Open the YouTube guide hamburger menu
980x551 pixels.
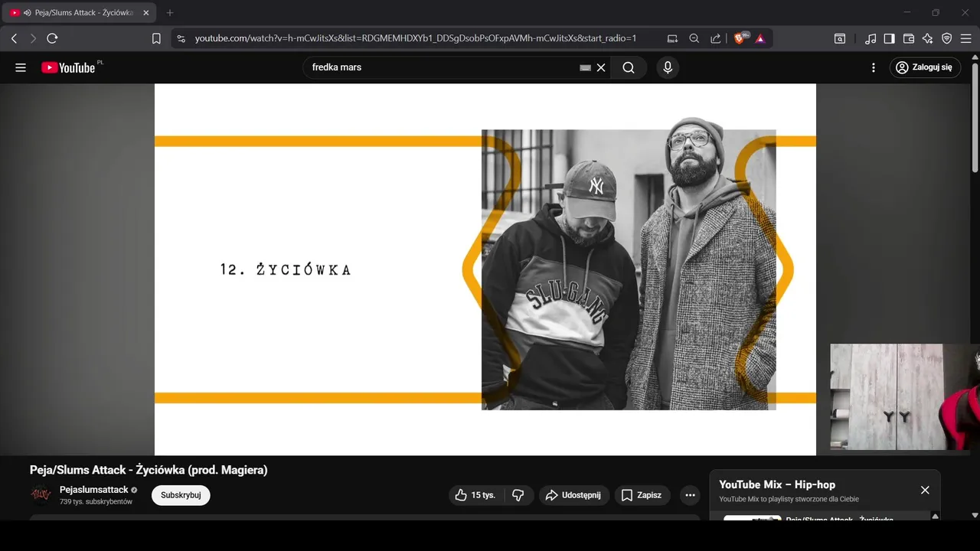21,67
